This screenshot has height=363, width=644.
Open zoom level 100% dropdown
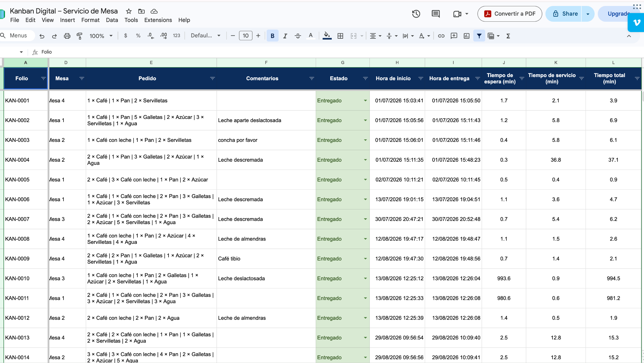click(101, 36)
